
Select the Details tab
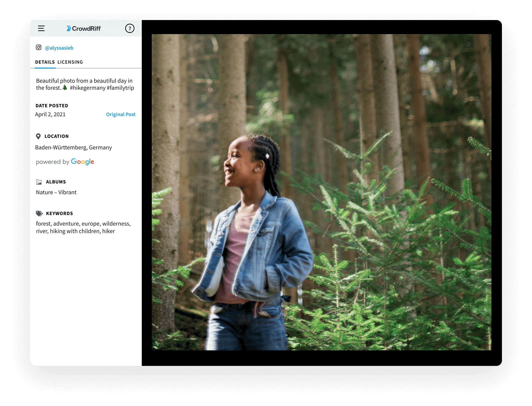[x=45, y=62]
